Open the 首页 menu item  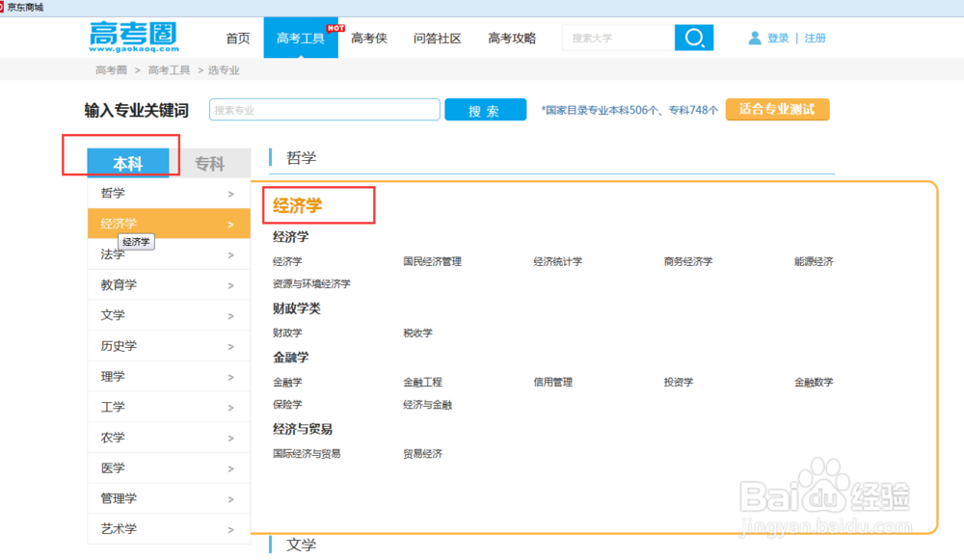pyautogui.click(x=237, y=38)
